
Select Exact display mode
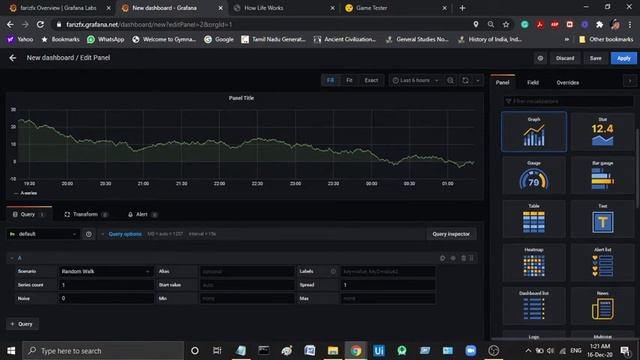coord(371,80)
